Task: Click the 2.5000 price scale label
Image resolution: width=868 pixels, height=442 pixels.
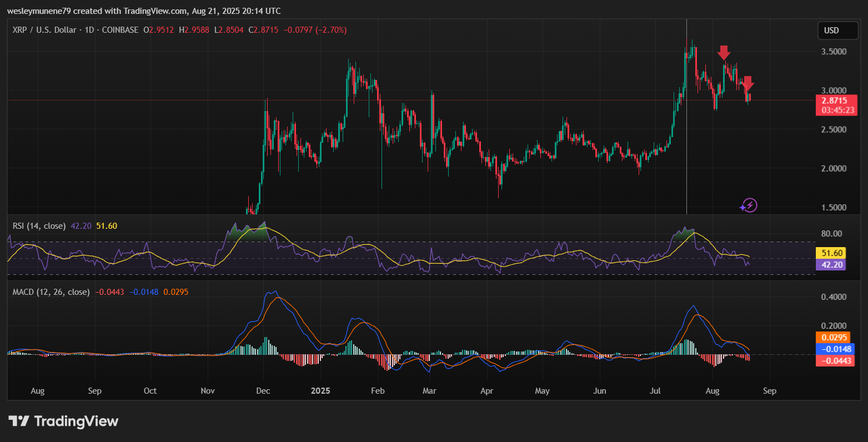Action: (x=834, y=129)
